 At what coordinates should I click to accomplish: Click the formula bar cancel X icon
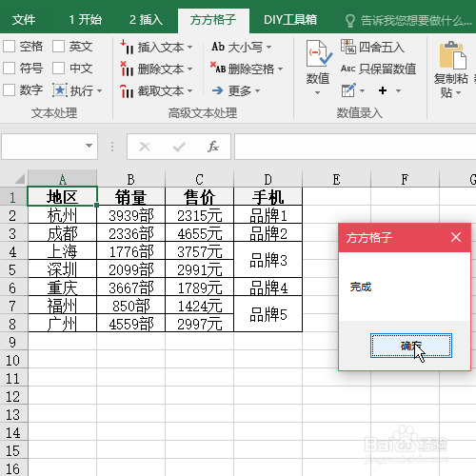point(145,147)
